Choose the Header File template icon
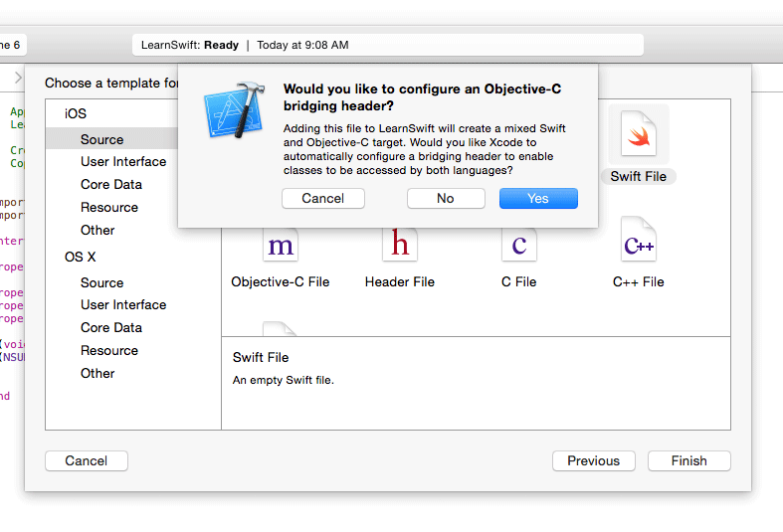The height and width of the screenshot is (532, 783). [x=400, y=245]
